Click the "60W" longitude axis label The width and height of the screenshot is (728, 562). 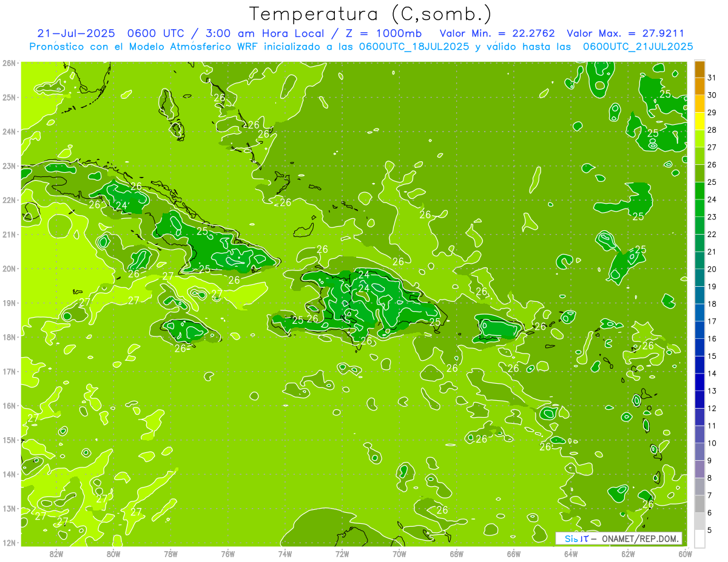(685, 553)
